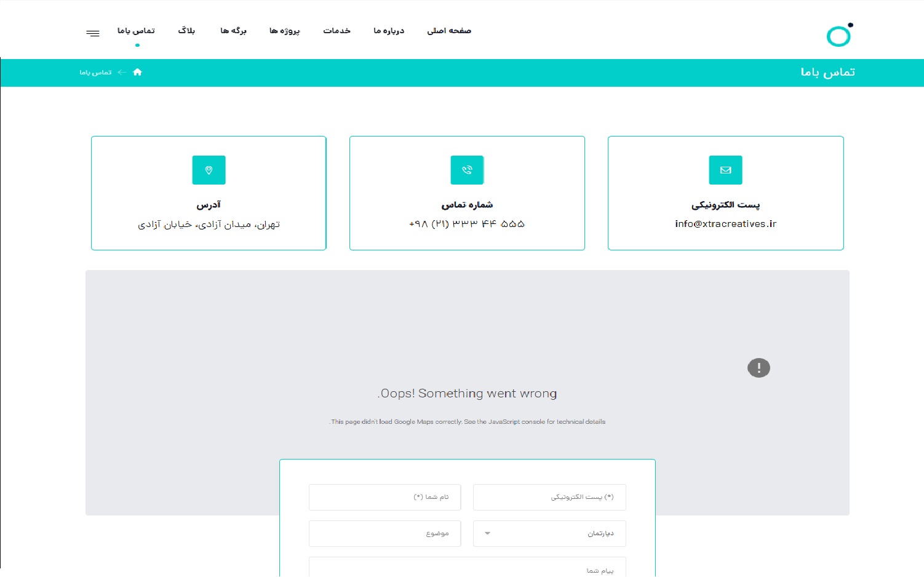Click the envelope email icon
This screenshot has height=577, width=924.
coord(726,170)
